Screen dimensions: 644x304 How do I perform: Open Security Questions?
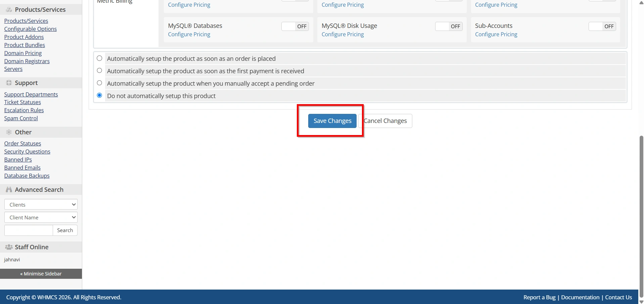coord(27,151)
